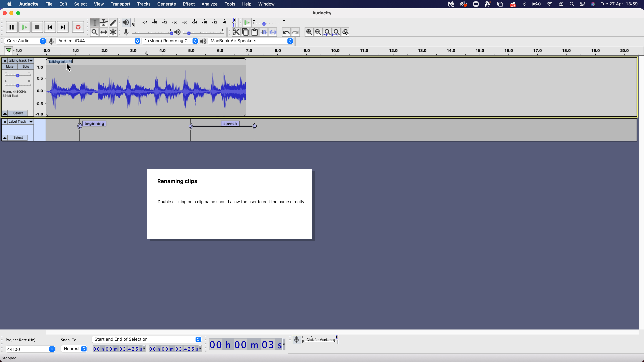Paste audio from clipboard

(254, 32)
